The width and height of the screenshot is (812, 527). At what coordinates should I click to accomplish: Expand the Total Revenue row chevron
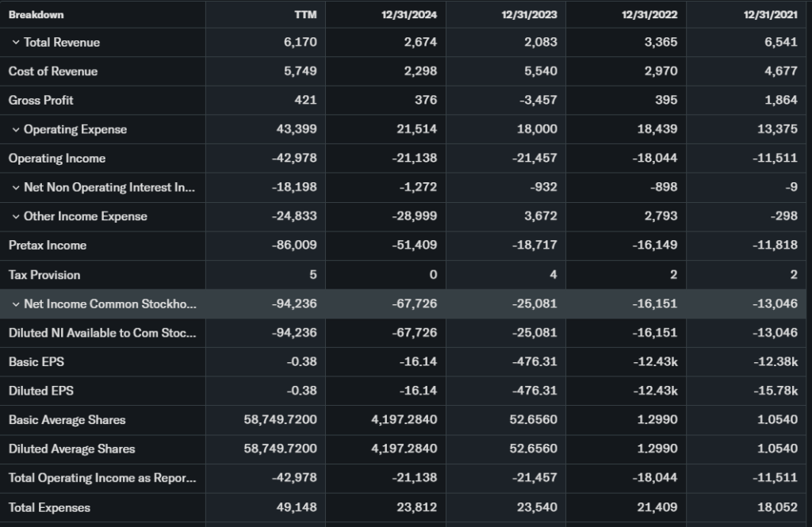pos(15,43)
